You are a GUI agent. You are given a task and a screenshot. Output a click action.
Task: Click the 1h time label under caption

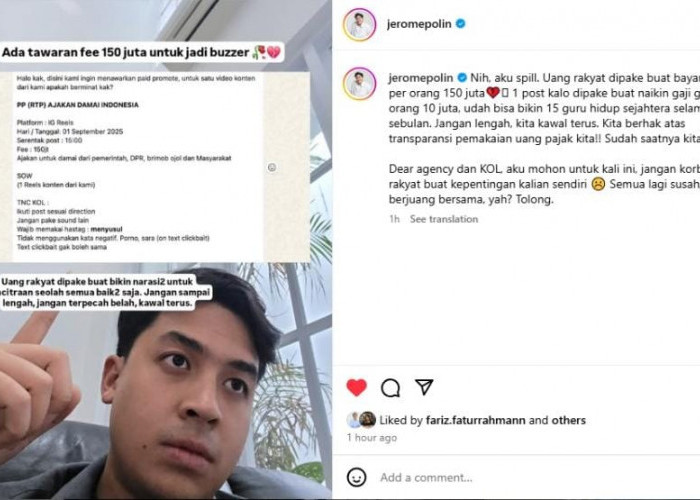[x=394, y=219]
